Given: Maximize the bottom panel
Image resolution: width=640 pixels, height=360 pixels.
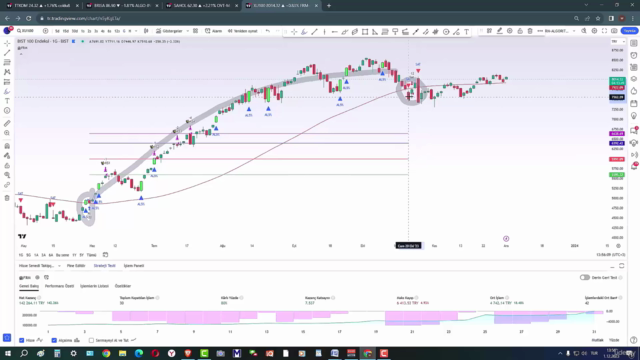Looking at the screenshot, I should (622, 266).
